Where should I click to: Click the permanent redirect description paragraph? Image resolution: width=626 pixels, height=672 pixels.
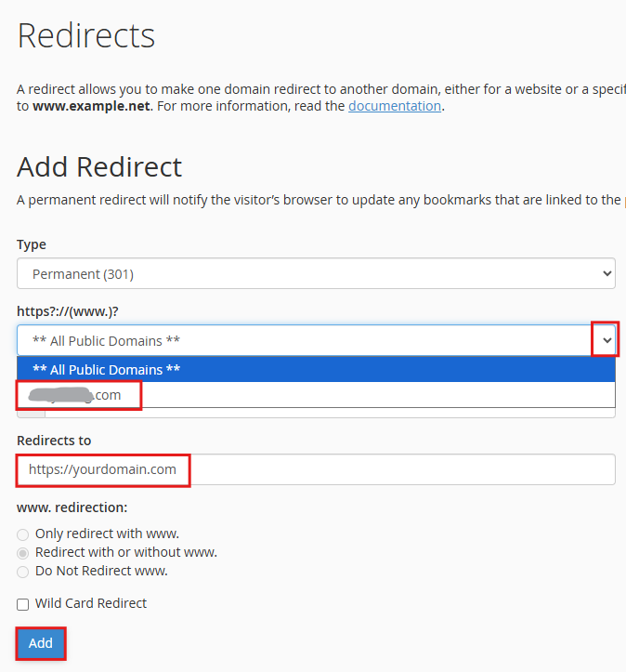(316, 200)
